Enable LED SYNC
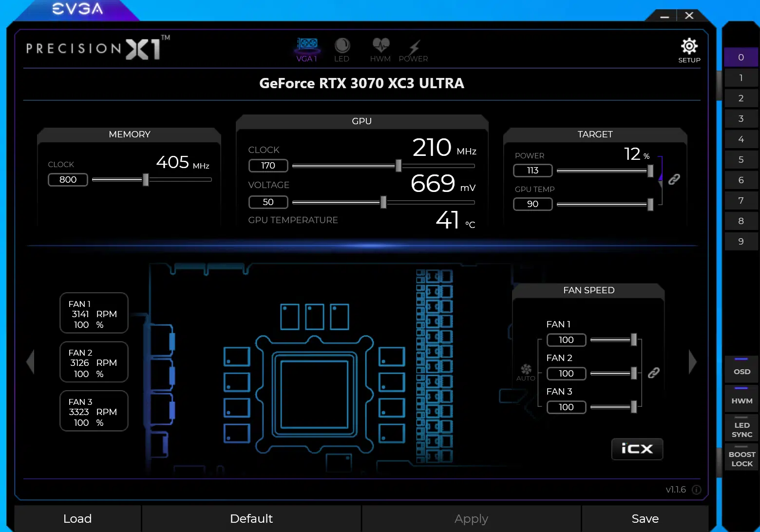The image size is (760, 532). point(741,429)
